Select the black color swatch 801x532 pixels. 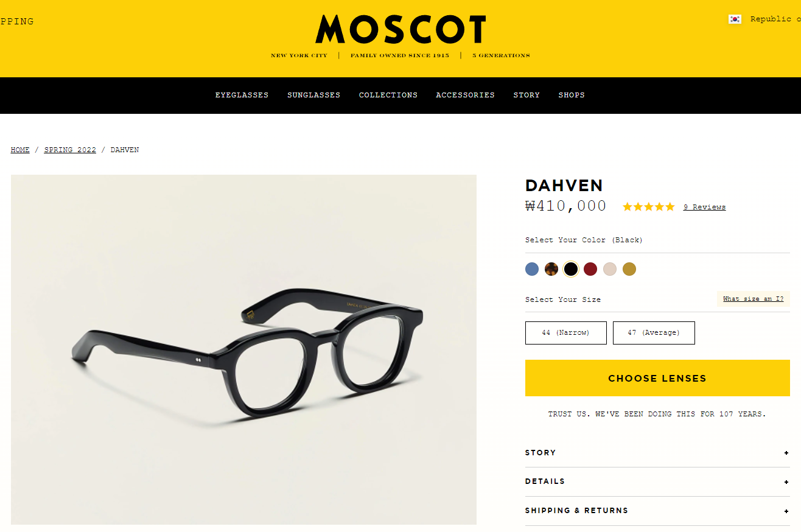[571, 269]
